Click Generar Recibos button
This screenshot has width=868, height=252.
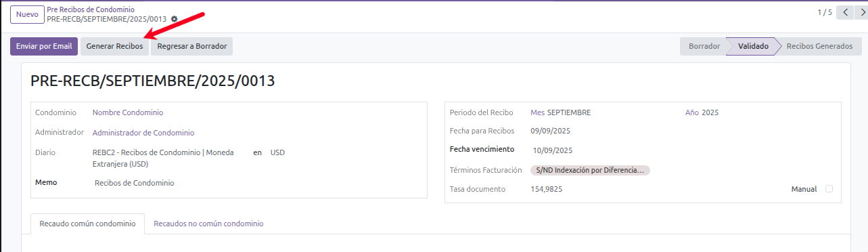[114, 46]
